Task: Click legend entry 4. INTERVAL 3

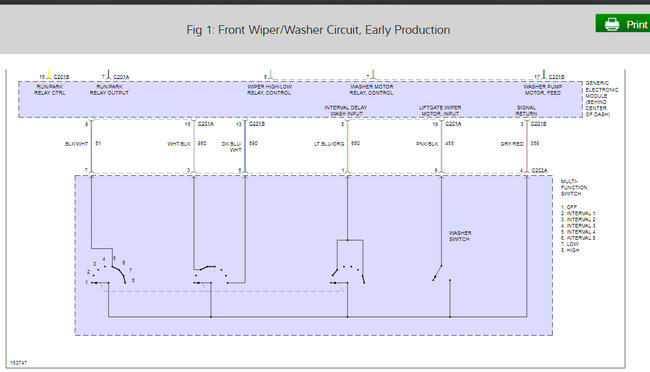Action: [578, 226]
